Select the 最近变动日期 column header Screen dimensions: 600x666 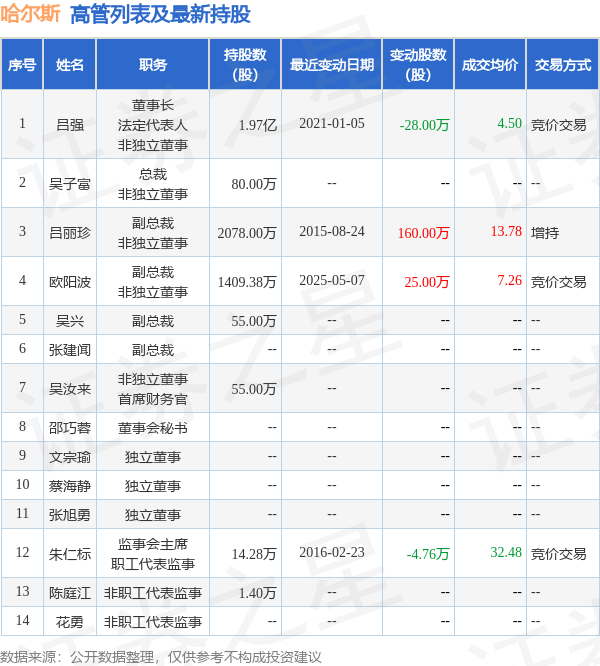[x=332, y=65]
